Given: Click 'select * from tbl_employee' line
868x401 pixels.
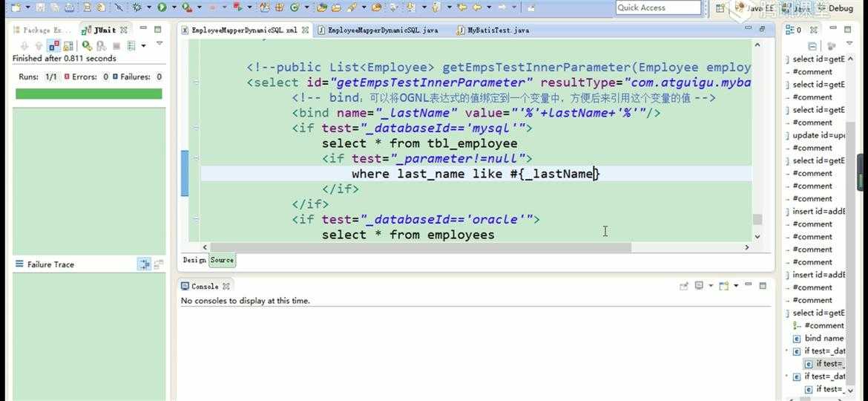Looking at the screenshot, I should click(x=420, y=143).
